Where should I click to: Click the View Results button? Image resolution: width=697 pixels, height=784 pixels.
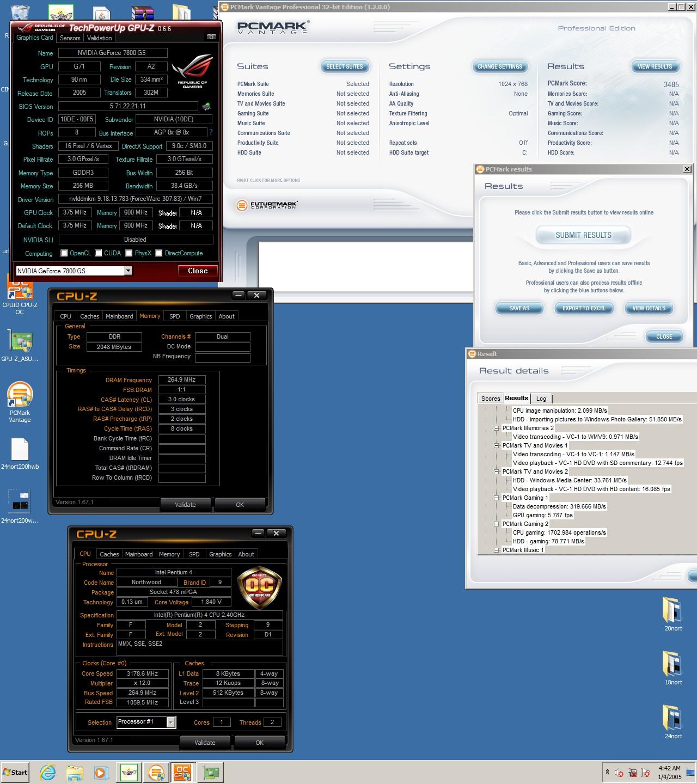pyautogui.click(x=655, y=66)
